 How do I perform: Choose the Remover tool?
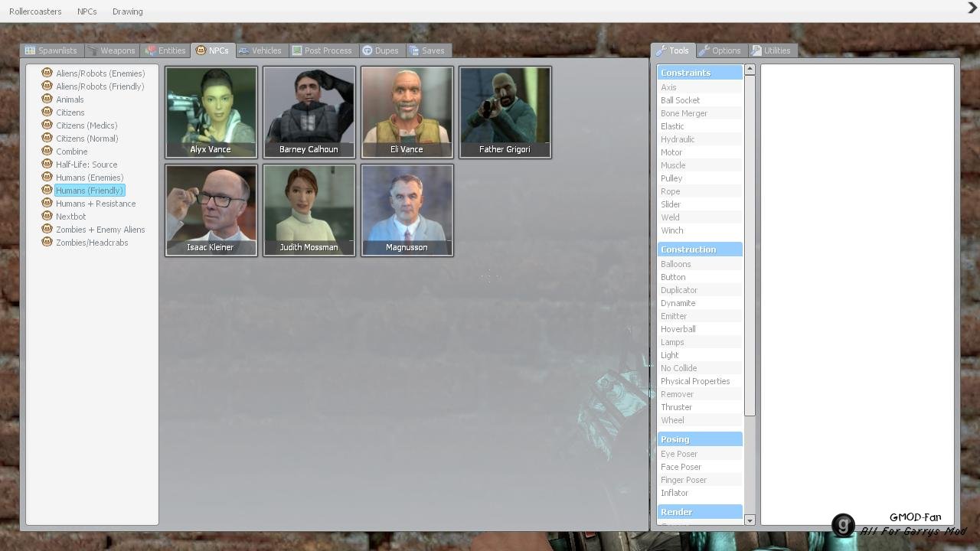tap(700, 394)
